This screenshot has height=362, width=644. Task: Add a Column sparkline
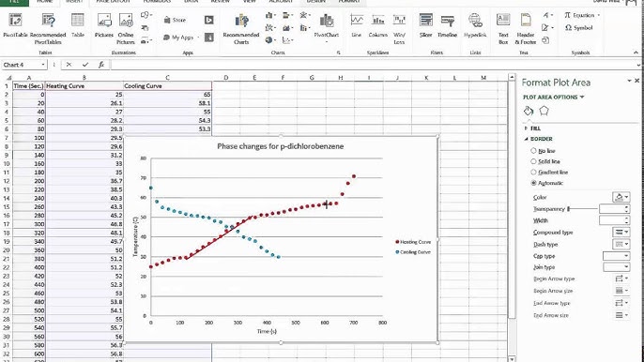(377, 25)
